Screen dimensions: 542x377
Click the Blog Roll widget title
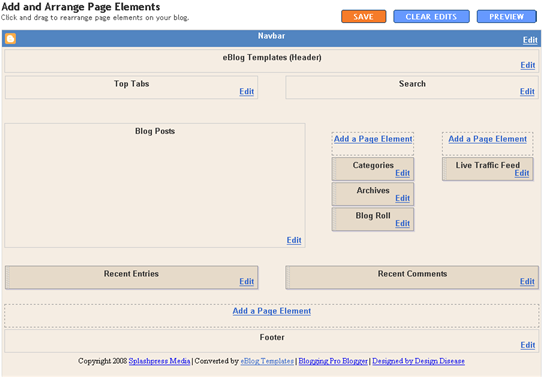pos(373,216)
